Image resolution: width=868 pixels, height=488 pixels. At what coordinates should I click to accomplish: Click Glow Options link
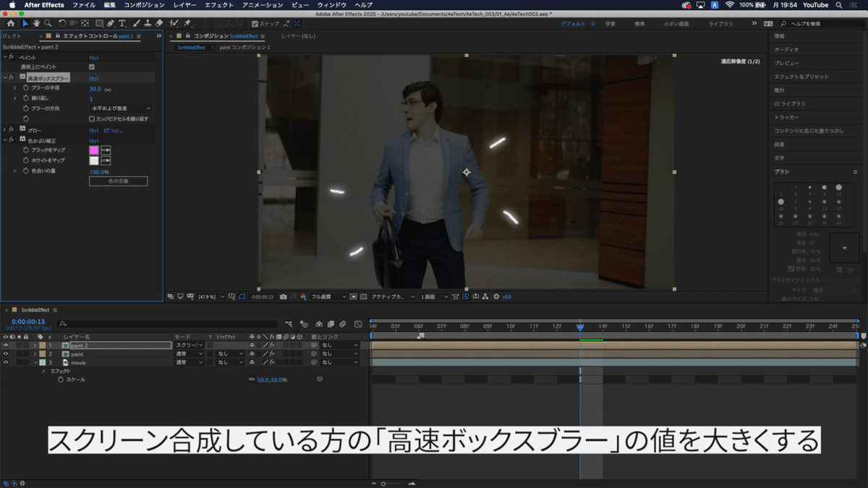(x=114, y=130)
